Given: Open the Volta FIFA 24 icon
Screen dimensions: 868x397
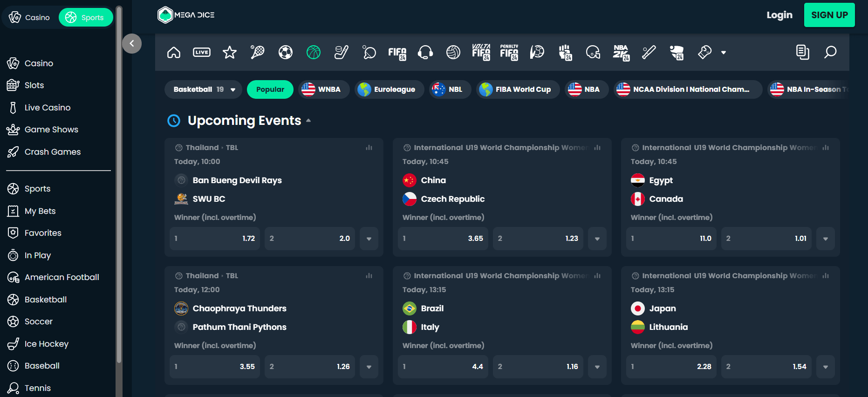Looking at the screenshot, I should [x=481, y=52].
